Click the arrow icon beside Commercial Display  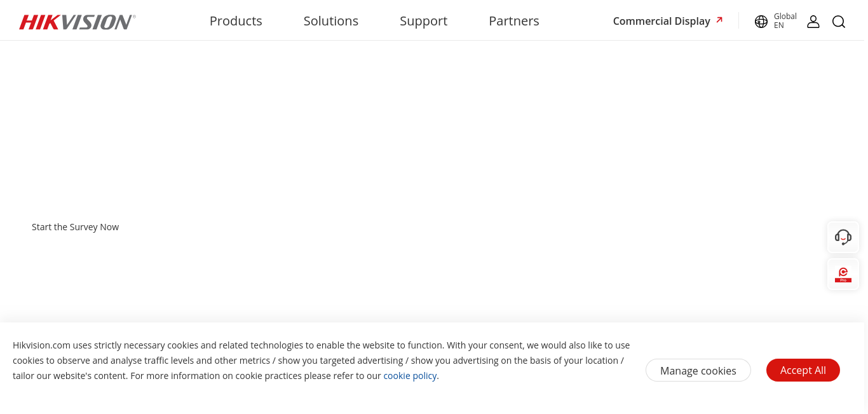tap(719, 20)
